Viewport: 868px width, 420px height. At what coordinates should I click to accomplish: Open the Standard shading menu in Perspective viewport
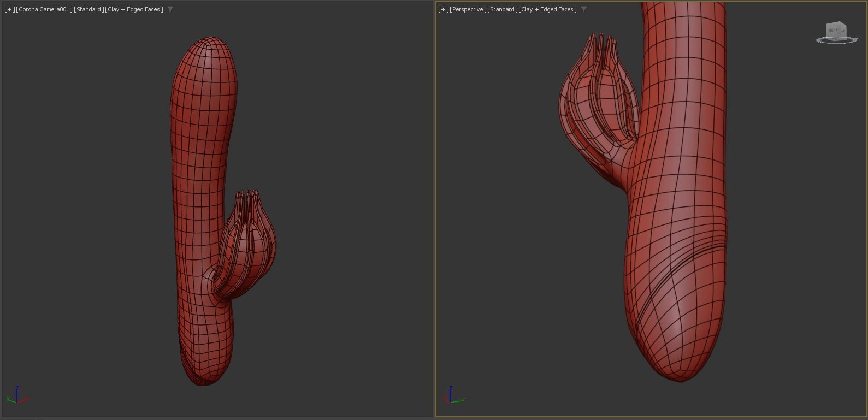click(x=502, y=9)
